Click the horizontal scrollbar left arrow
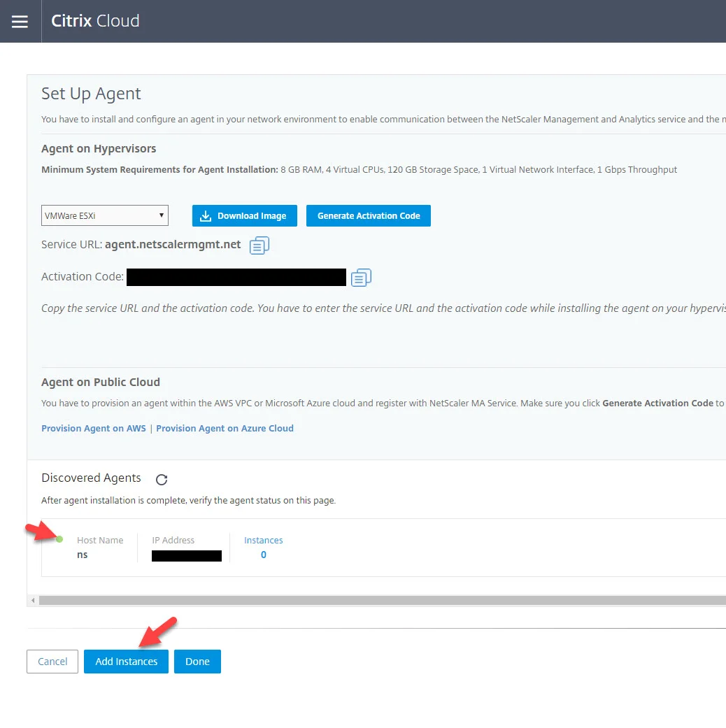The width and height of the screenshot is (726, 728). [x=33, y=600]
